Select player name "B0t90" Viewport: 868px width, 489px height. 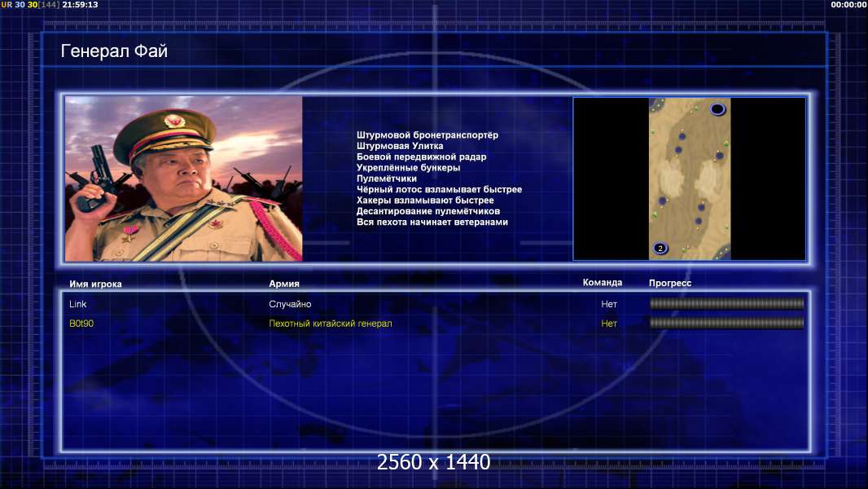click(81, 324)
